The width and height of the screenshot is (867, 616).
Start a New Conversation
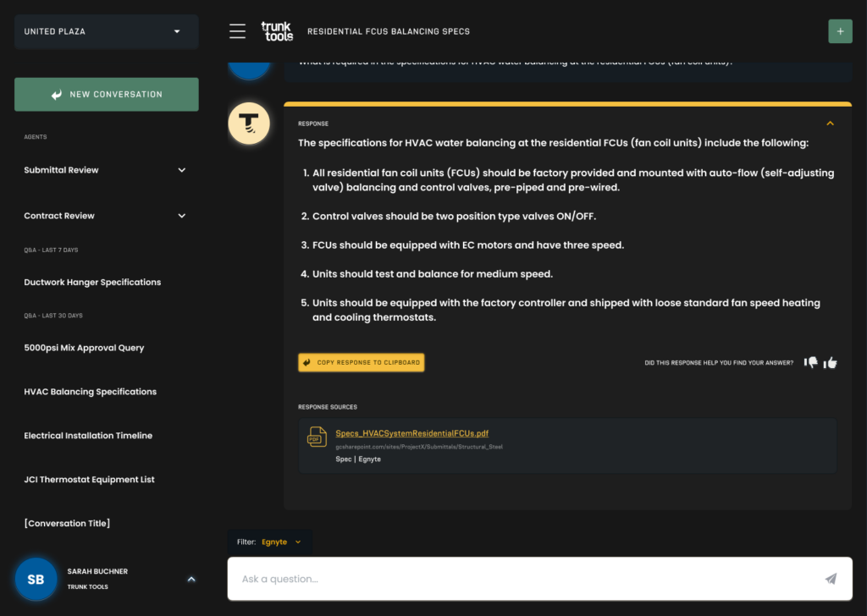[107, 95]
